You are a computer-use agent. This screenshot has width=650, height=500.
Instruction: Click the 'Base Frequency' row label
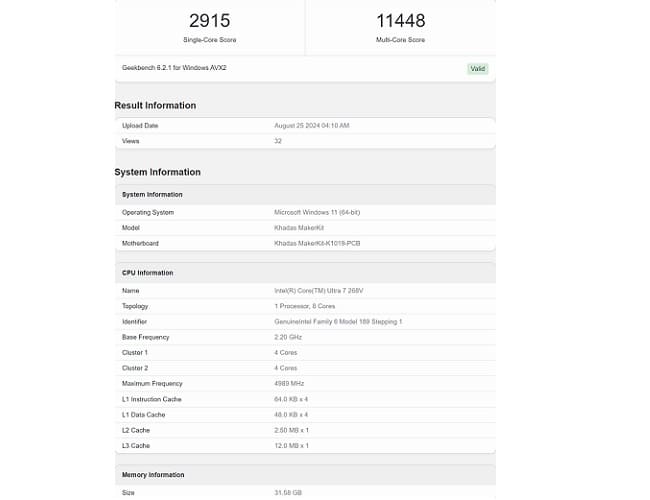click(146, 337)
